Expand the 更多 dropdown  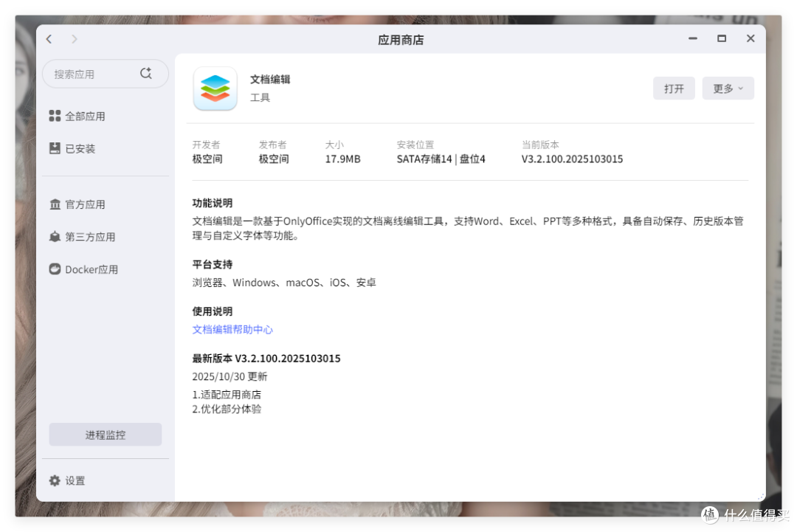(x=728, y=89)
